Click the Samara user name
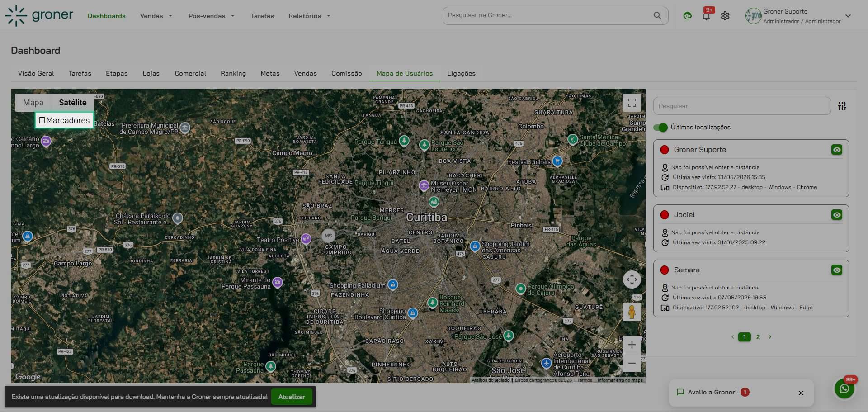This screenshot has width=868, height=412. coord(687,270)
